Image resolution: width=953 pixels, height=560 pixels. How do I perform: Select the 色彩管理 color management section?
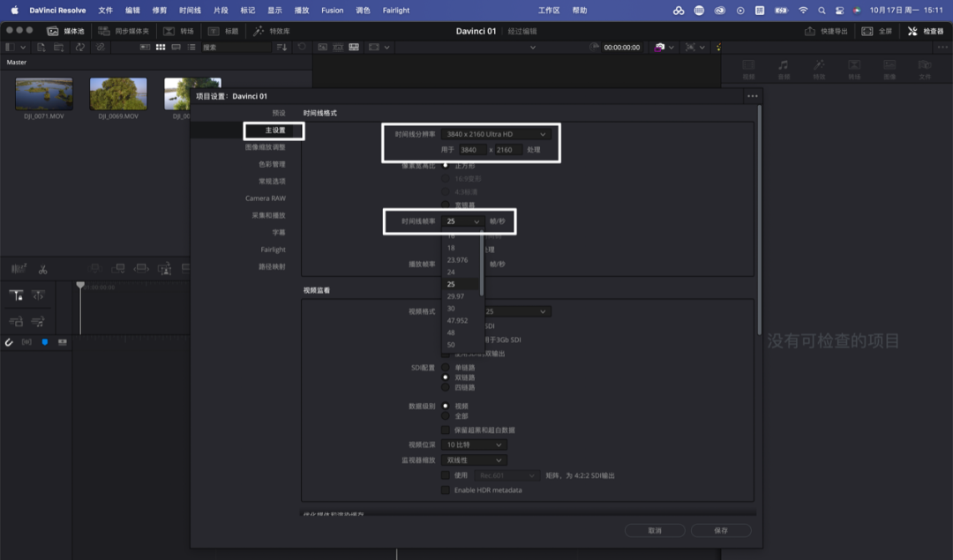(x=272, y=164)
